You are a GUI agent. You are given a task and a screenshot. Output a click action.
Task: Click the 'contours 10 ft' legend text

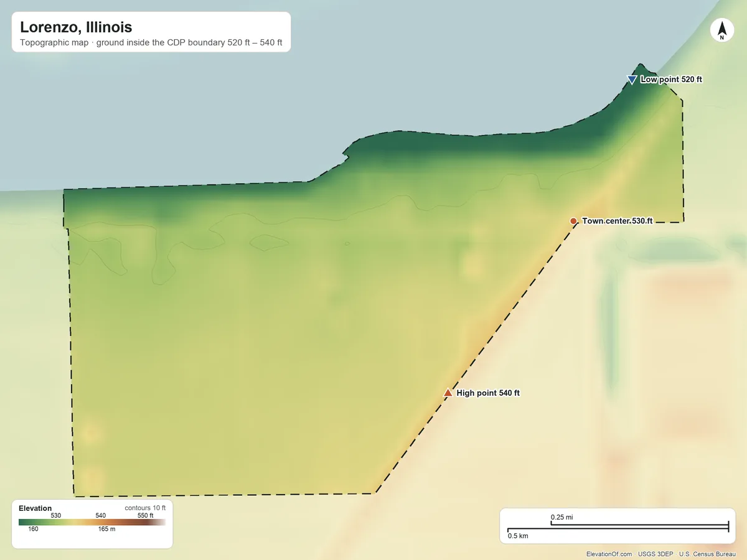tap(145, 508)
